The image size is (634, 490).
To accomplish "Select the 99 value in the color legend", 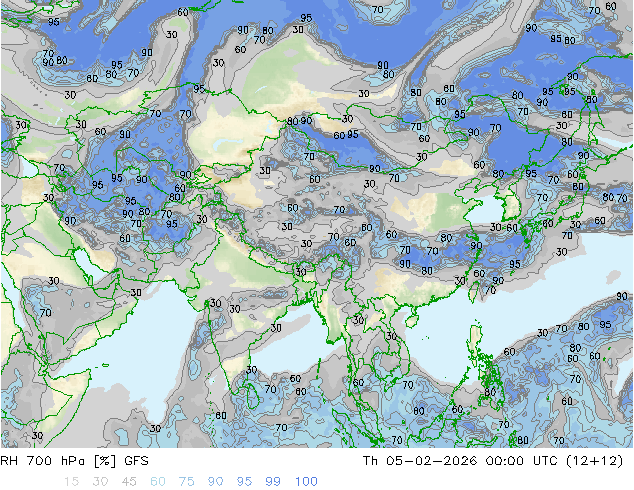I will pyautogui.click(x=273, y=482).
